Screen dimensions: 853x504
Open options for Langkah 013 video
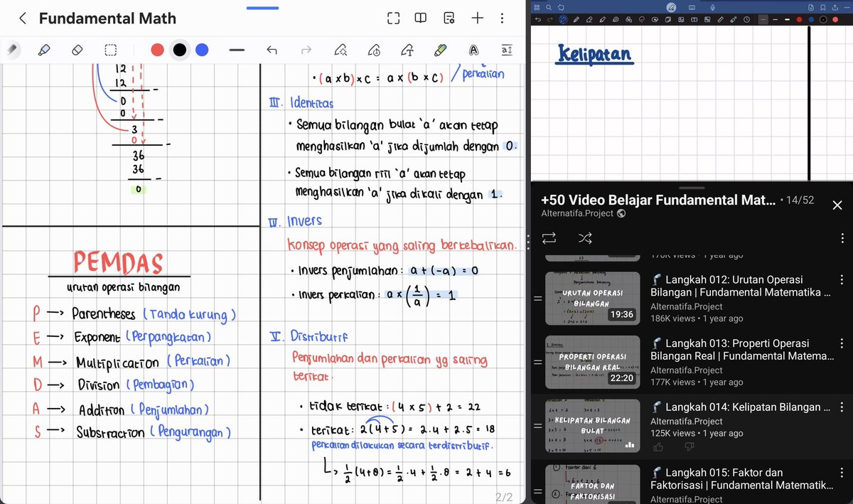(842, 343)
